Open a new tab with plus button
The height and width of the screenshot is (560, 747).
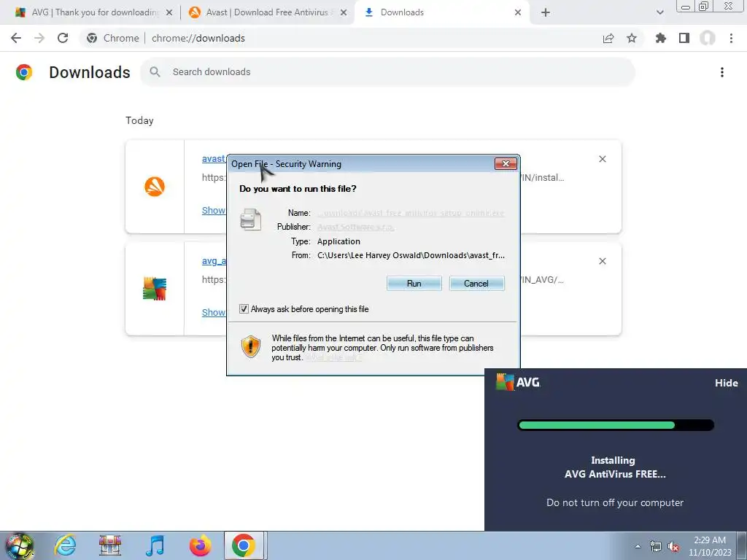[546, 12]
